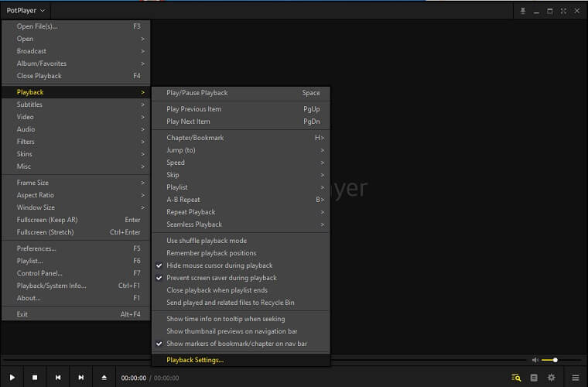Open the PotPlayer main menu dropdown
588x387 pixels.
point(26,11)
